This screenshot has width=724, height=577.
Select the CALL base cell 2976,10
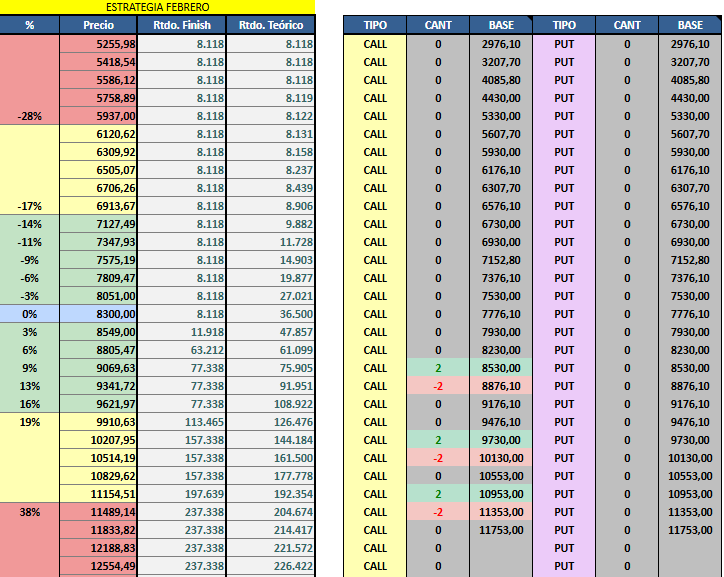click(x=501, y=44)
